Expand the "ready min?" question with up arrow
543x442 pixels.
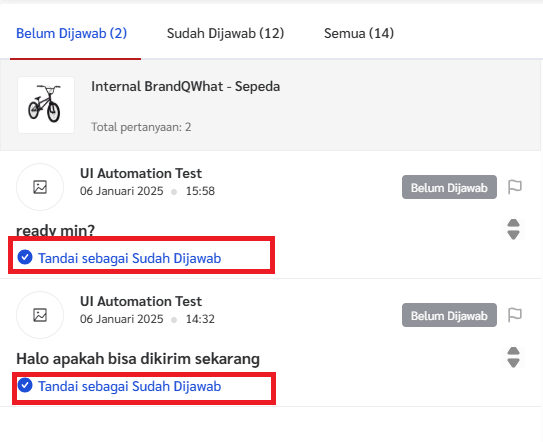pos(513,223)
